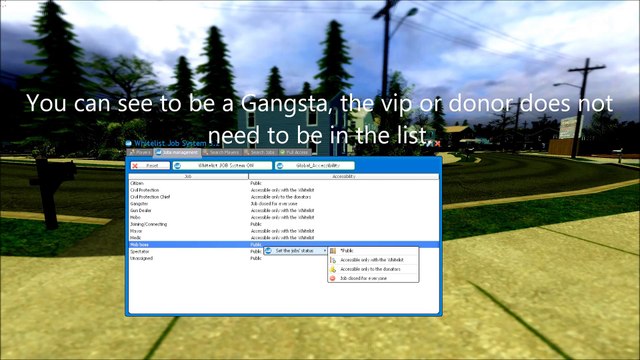The height and width of the screenshot is (360, 640).
Task: Click the Public option icon in submenu
Action: coord(333,251)
